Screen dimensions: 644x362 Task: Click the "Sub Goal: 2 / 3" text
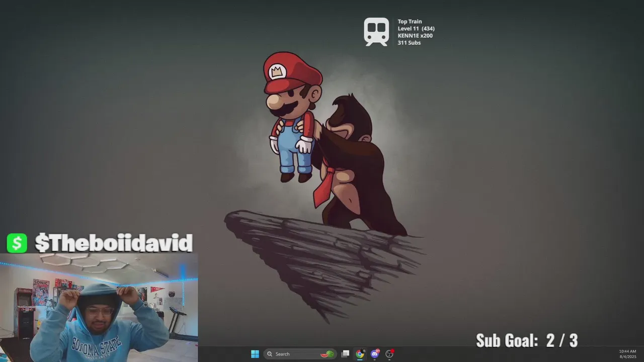pos(527,340)
